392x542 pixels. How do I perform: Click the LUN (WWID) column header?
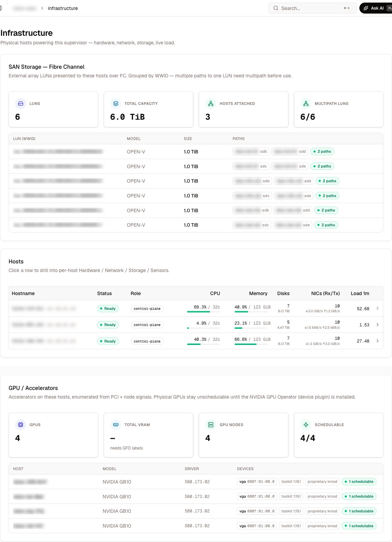(24, 139)
